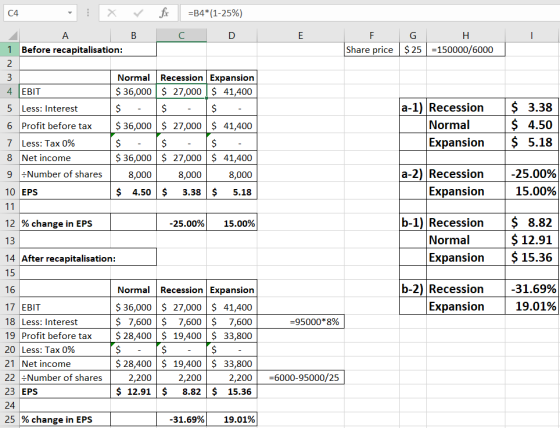Image resolution: width=560 pixels, height=428 pixels.
Task: Click '$ 19,400' in row 21
Action: click(181, 363)
